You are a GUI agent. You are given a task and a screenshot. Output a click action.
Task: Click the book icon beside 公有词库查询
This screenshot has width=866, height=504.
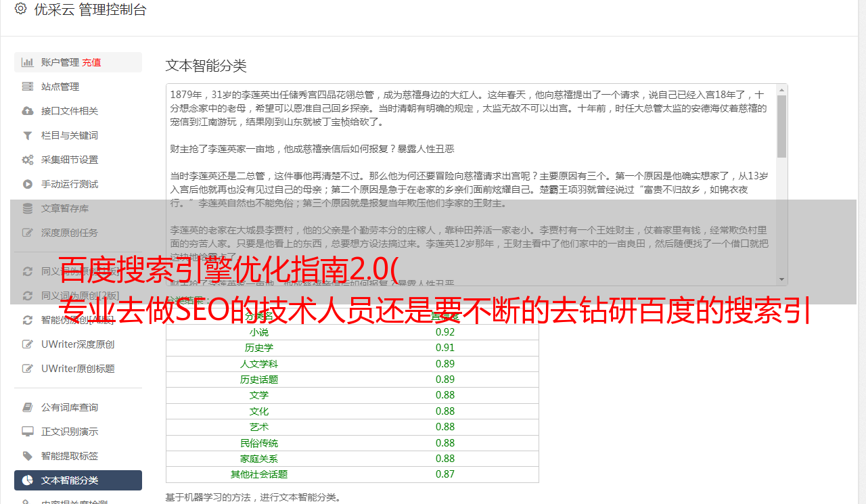[28, 407]
